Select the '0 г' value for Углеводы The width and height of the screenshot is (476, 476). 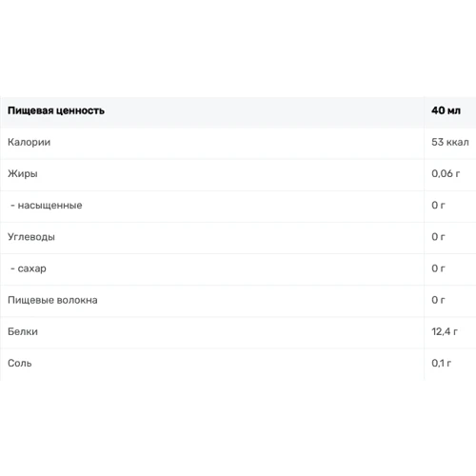coord(438,237)
